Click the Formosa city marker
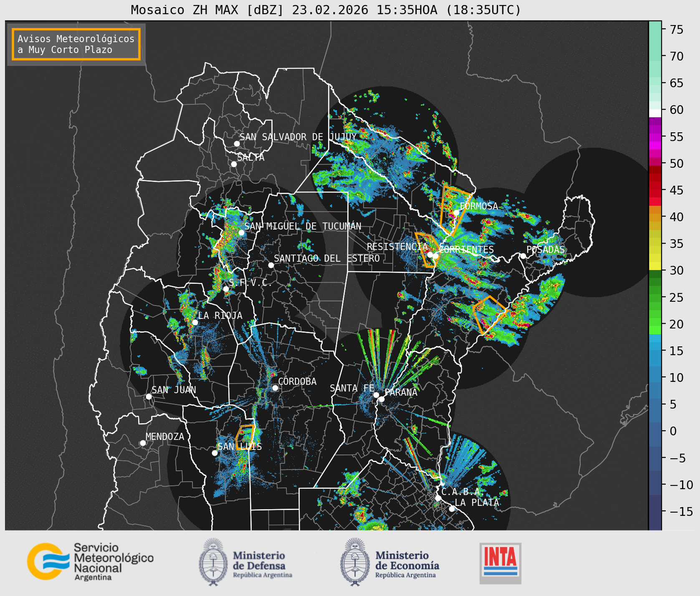Image resolution: width=700 pixels, height=596 pixels. coord(457,212)
